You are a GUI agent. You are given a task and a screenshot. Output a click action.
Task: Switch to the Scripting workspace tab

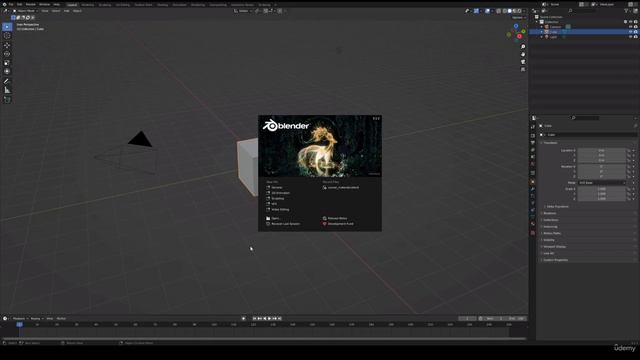(x=264, y=5)
